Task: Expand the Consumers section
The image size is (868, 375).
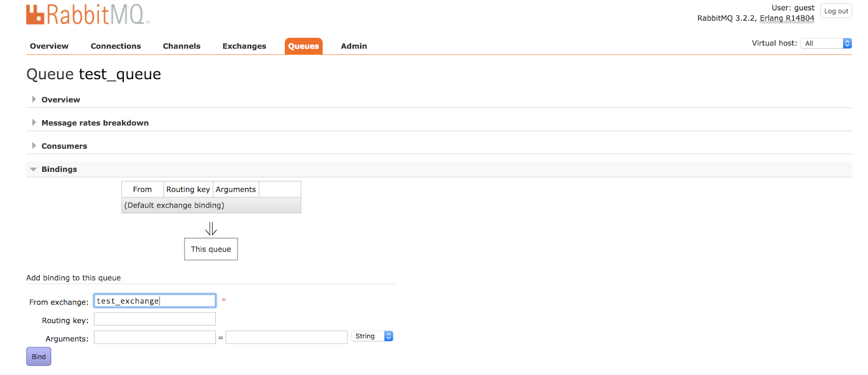Action: pyautogui.click(x=64, y=146)
